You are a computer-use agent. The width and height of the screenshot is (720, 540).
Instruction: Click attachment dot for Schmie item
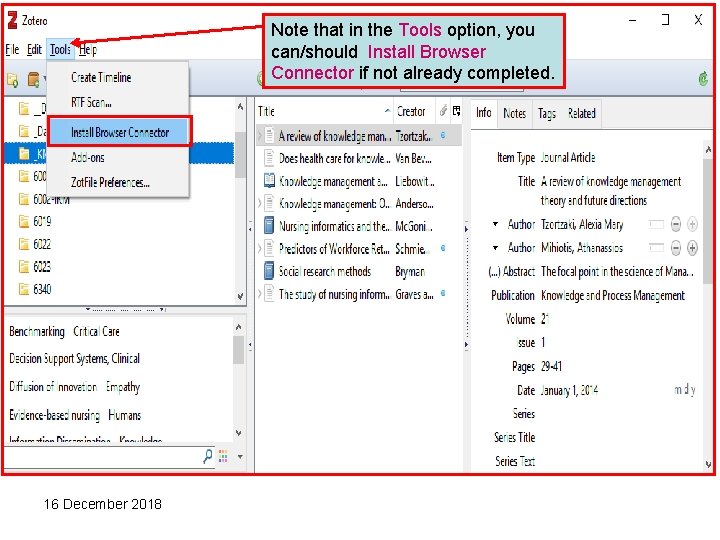pos(443,248)
